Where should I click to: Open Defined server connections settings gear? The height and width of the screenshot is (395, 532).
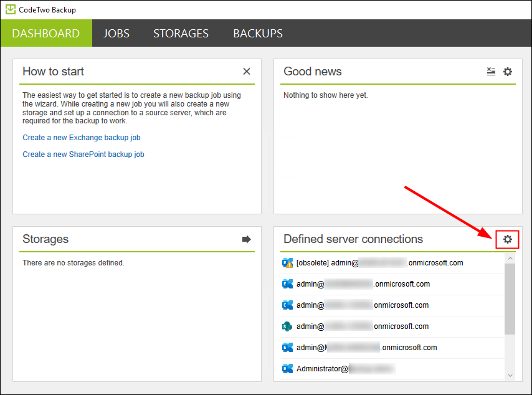coord(508,239)
